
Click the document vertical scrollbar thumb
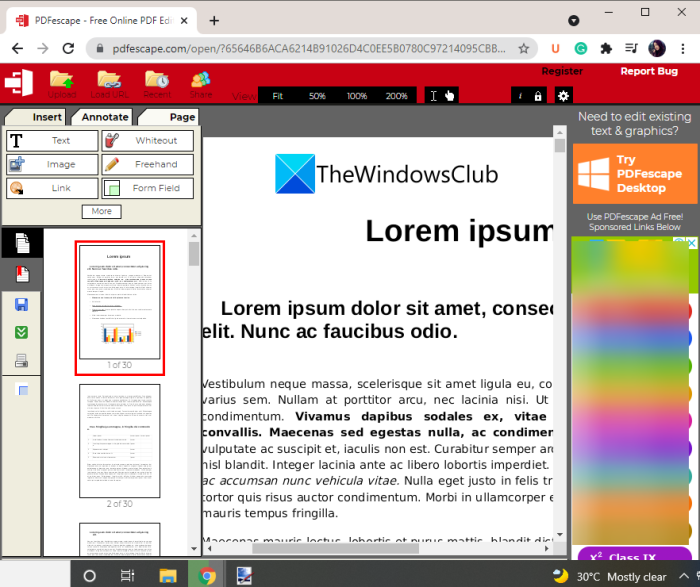click(x=560, y=146)
